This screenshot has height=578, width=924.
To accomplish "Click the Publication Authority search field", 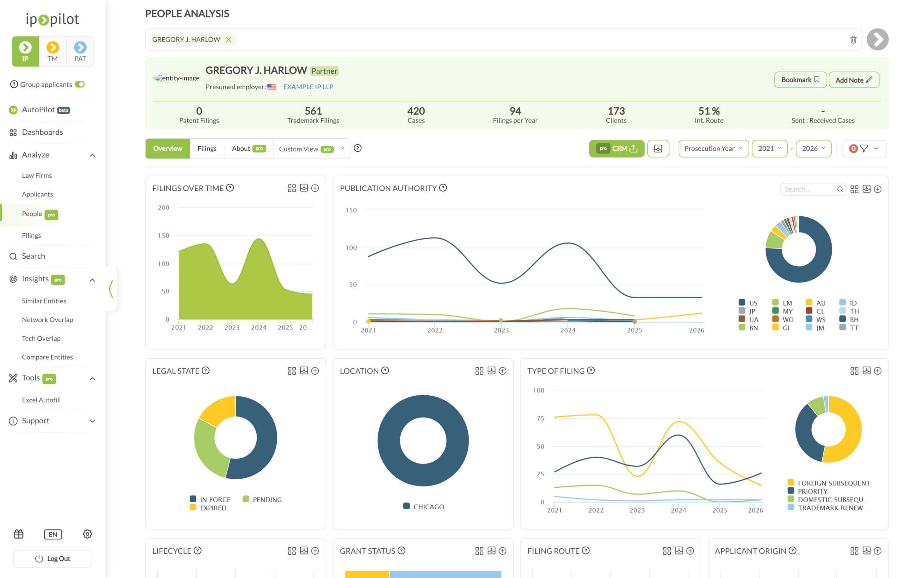I will click(x=813, y=189).
